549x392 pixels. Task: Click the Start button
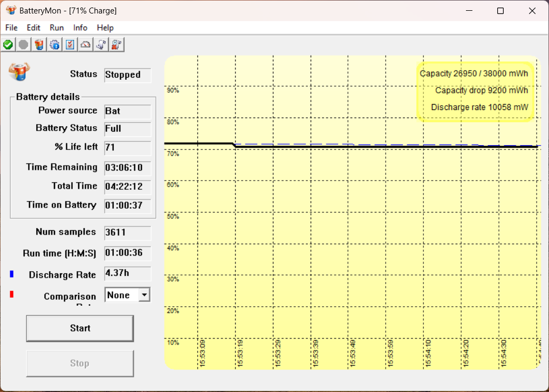pos(80,328)
